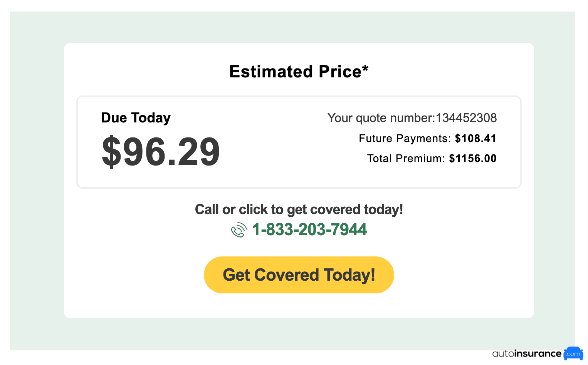Click the Your quote number label

[x=381, y=118]
